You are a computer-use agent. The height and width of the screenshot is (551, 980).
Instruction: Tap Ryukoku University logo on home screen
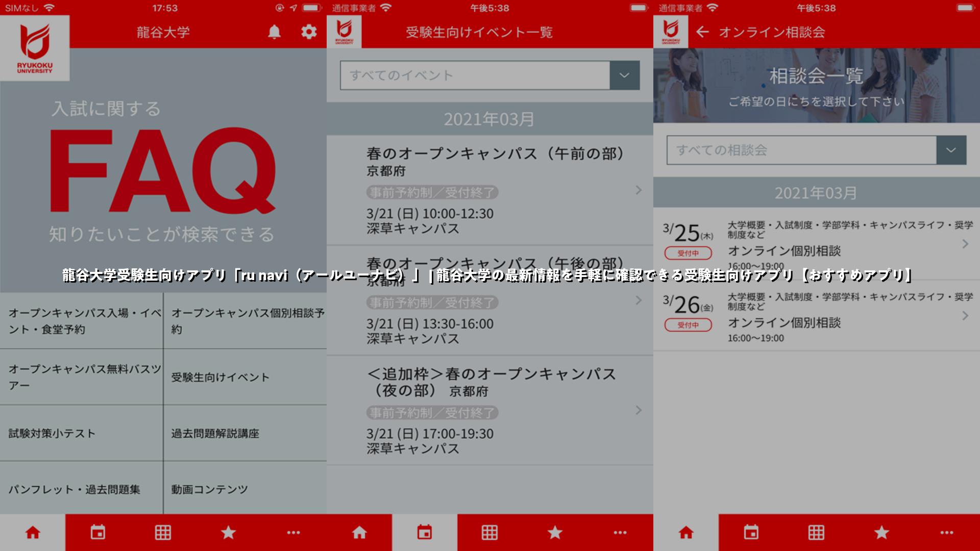[35, 48]
